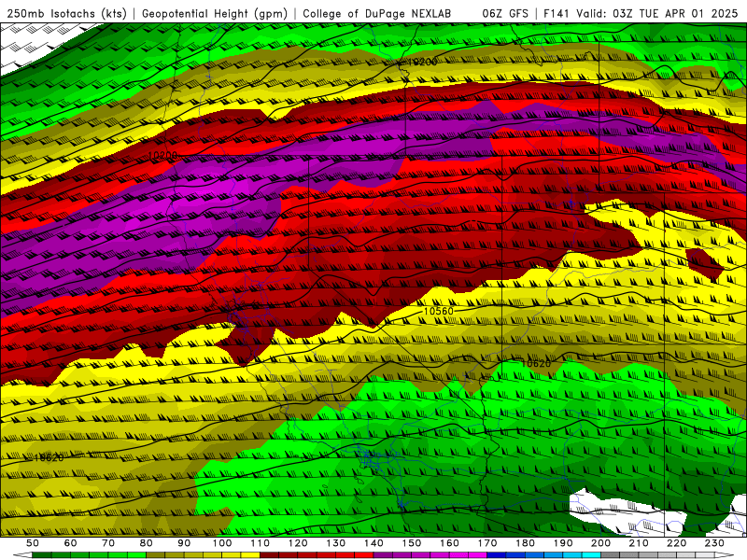Click the dark blue segment of the color bar
This screenshot has width=747, height=560.
coord(497,555)
